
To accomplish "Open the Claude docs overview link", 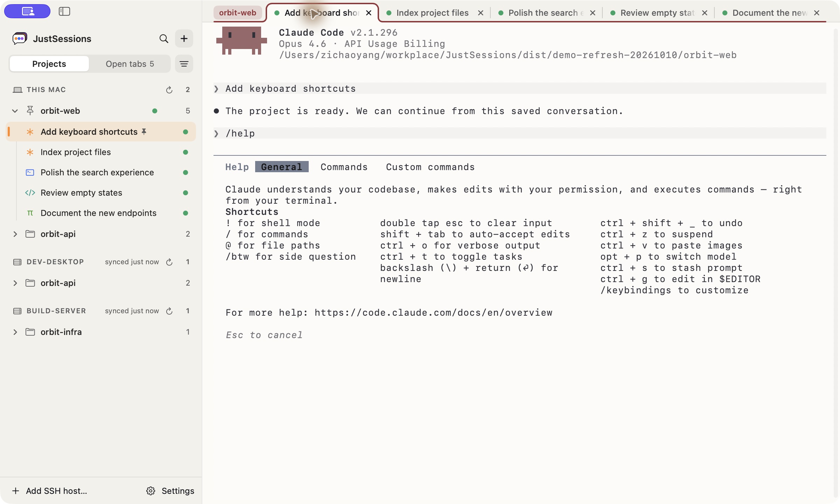I will coord(433,313).
